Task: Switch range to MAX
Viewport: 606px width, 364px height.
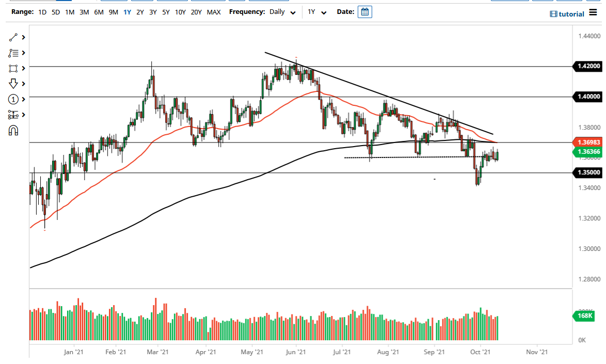Action: coord(214,12)
